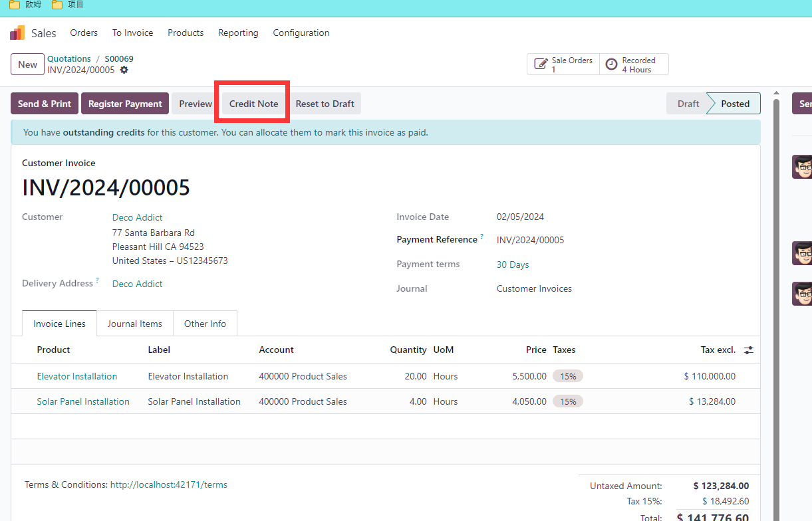Open the Reporting menu

(x=238, y=33)
